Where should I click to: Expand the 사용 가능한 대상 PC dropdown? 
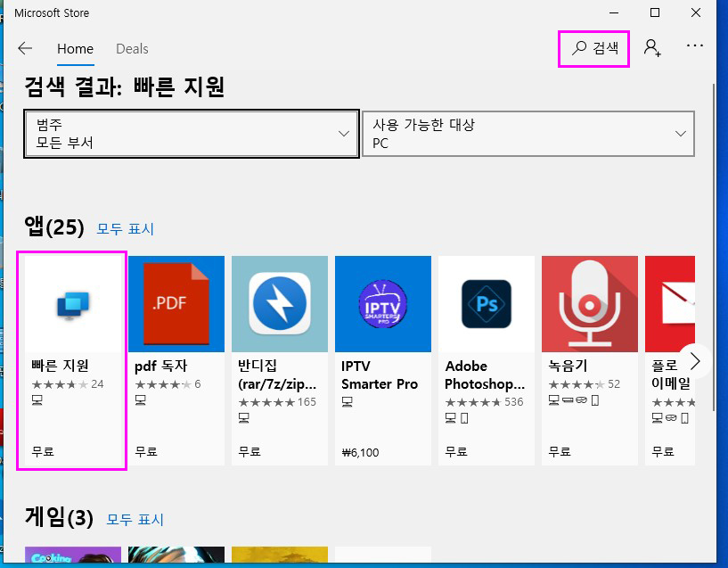[x=528, y=134]
